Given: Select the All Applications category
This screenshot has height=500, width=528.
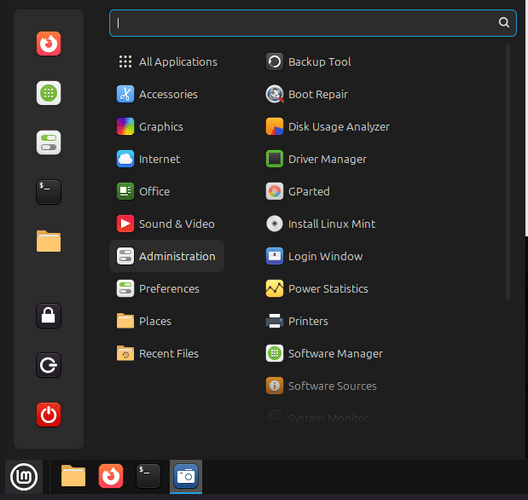Looking at the screenshot, I should [x=167, y=62].
